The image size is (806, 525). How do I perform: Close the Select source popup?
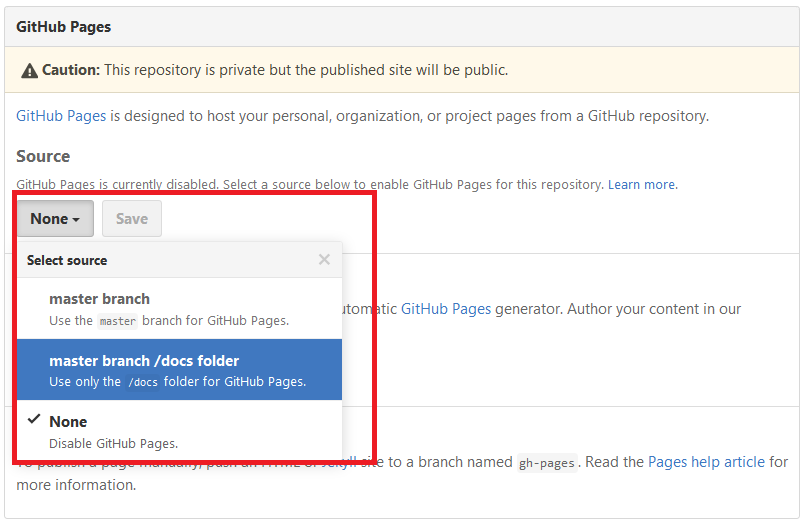pyautogui.click(x=324, y=260)
